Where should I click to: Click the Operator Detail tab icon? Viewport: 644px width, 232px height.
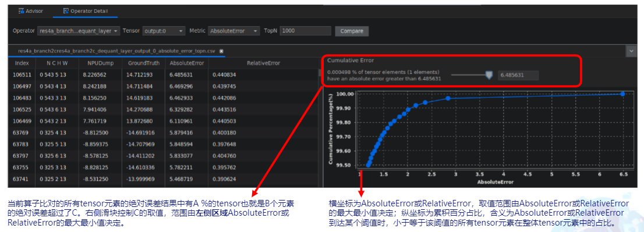pos(66,11)
